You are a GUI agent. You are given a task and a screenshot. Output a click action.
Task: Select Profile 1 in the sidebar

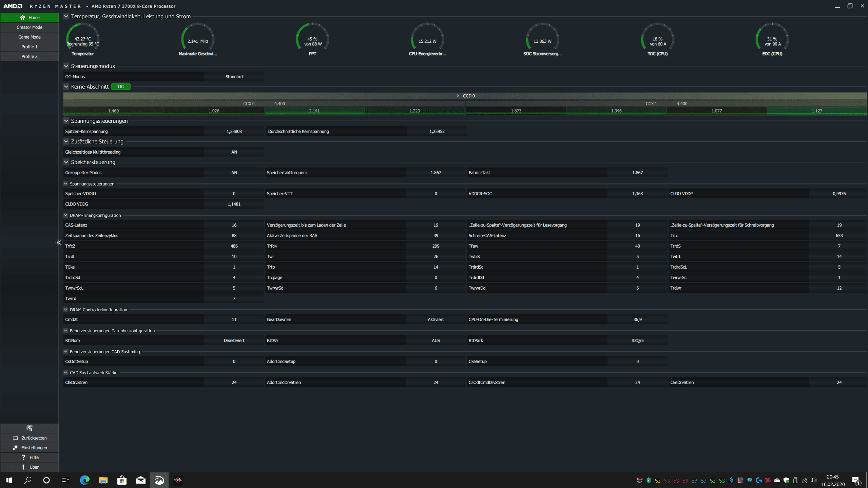click(30, 47)
